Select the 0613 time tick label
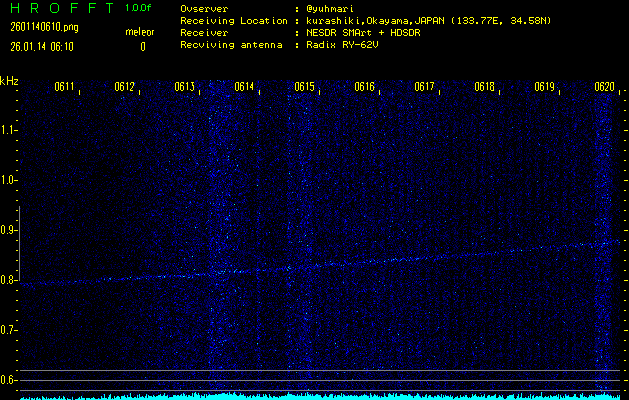This screenshot has width=629, height=400. point(184,87)
